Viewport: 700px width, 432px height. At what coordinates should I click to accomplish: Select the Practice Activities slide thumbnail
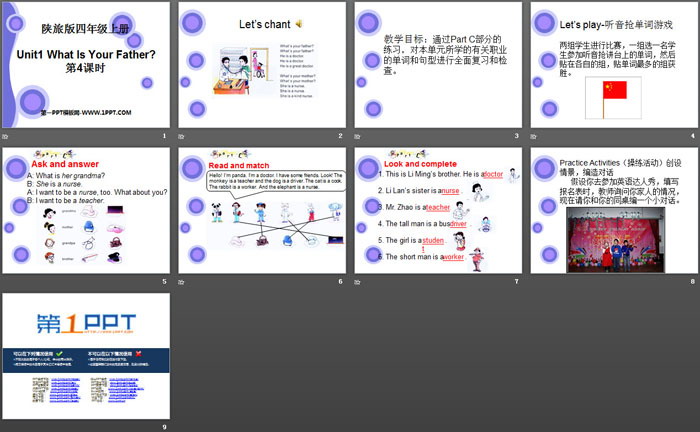(614, 211)
